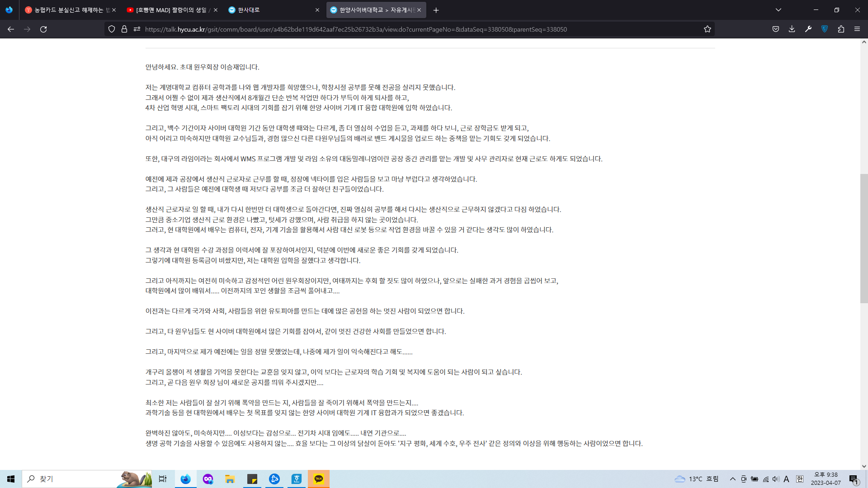Open the Firefox hamburger application menu
868x488 pixels.
tap(857, 29)
